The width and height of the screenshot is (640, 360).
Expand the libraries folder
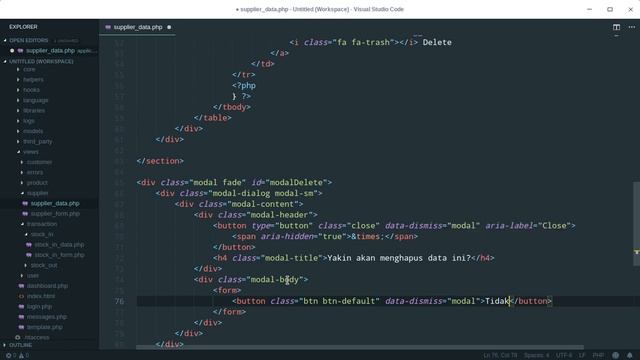pyautogui.click(x=18, y=111)
